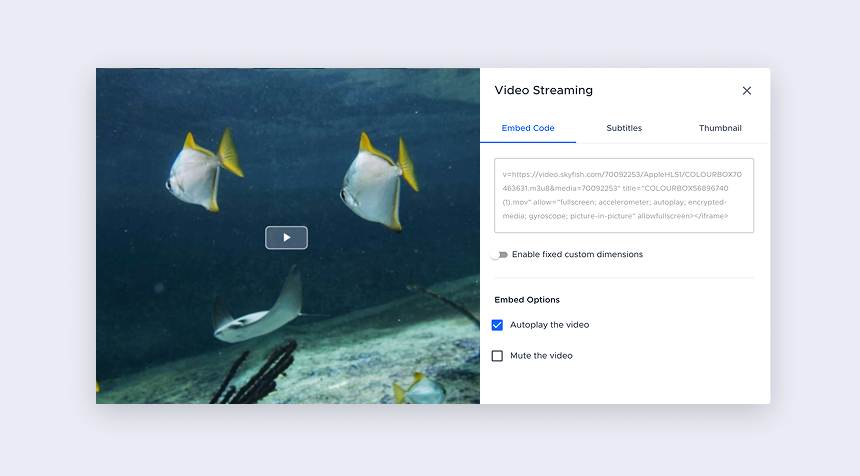Open the Subtitles tab
This screenshot has height=476, width=860.
624,128
